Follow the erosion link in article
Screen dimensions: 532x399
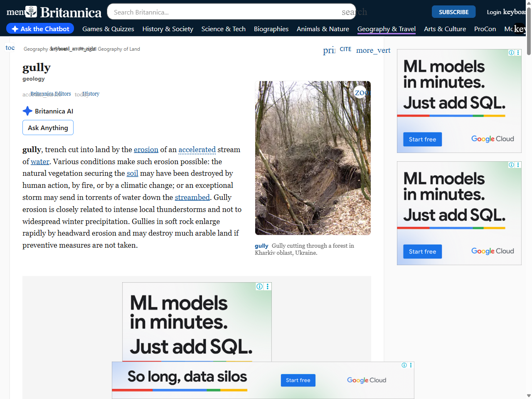click(146, 150)
